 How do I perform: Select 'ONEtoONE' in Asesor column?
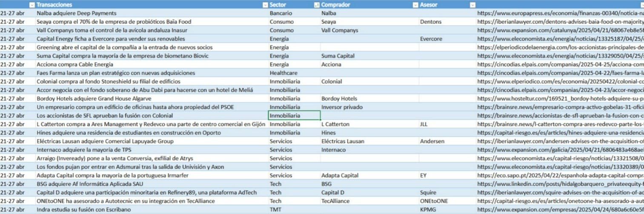[447, 201]
